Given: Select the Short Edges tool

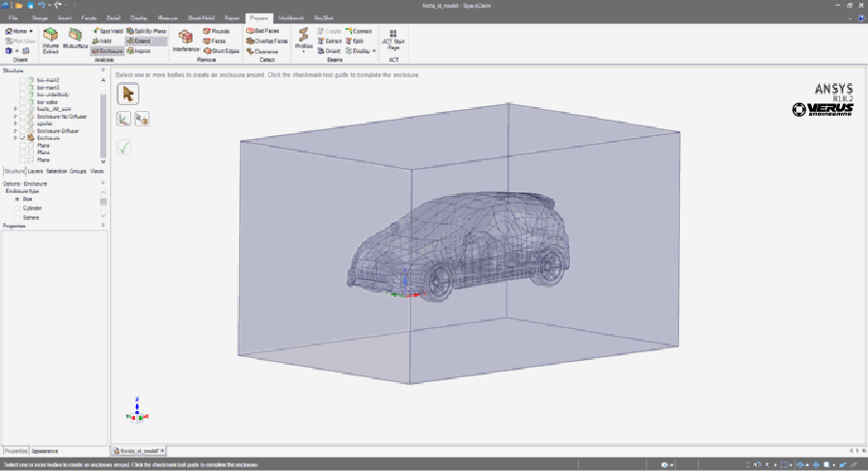Looking at the screenshot, I should coord(222,51).
